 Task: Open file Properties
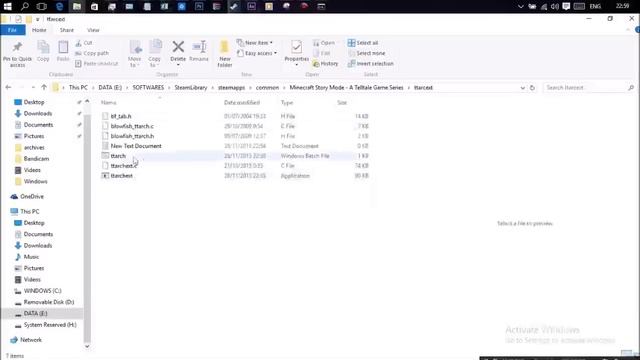pos(297,52)
